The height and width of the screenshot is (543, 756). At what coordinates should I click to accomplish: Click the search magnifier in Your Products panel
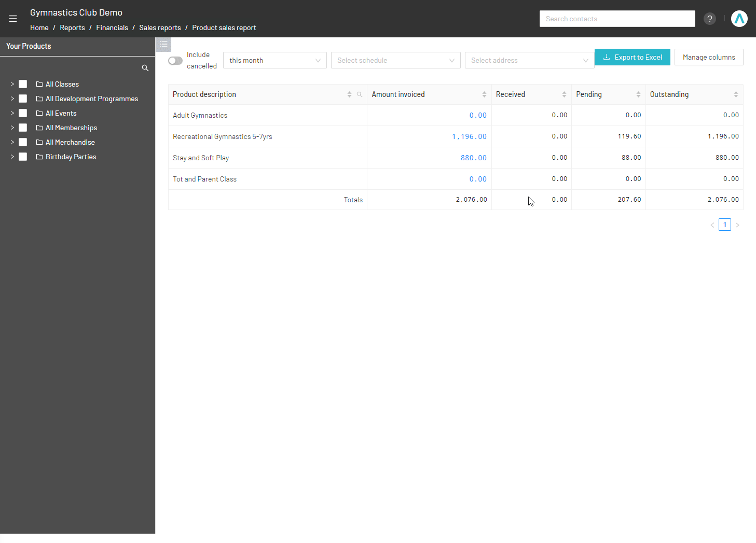click(x=145, y=67)
